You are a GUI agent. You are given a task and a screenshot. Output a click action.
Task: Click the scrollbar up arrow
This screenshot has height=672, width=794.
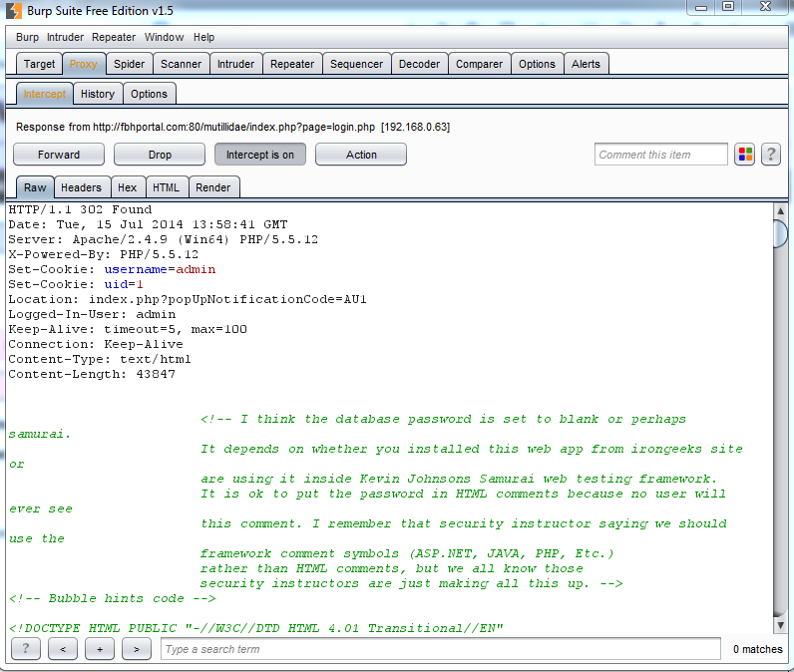click(x=780, y=210)
